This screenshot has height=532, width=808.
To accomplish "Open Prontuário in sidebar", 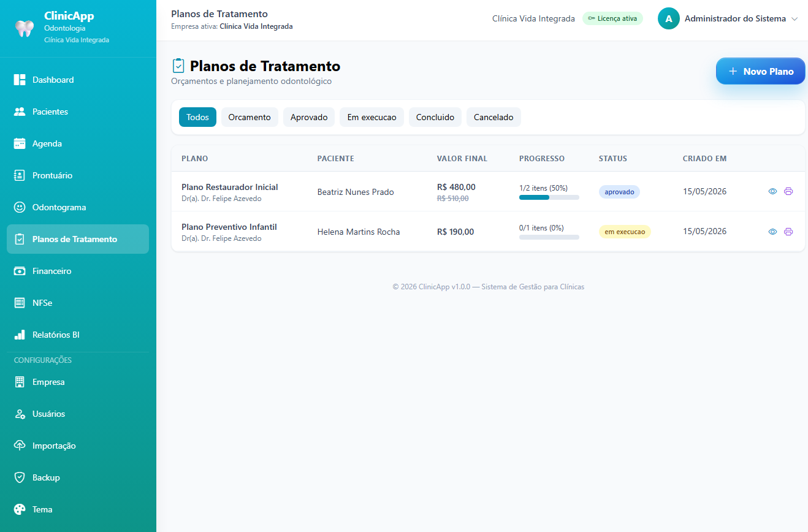I will (78, 175).
